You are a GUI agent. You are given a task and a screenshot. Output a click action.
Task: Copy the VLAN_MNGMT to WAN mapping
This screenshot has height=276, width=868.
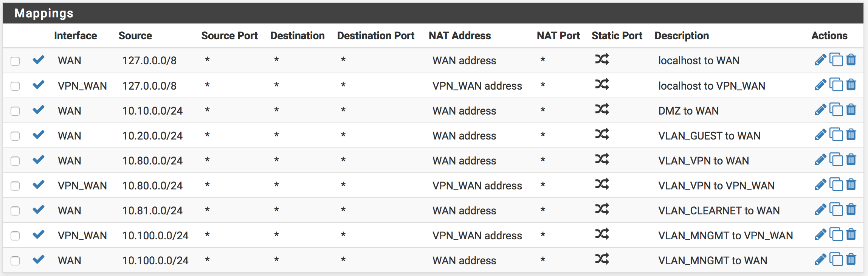pyautogui.click(x=836, y=260)
